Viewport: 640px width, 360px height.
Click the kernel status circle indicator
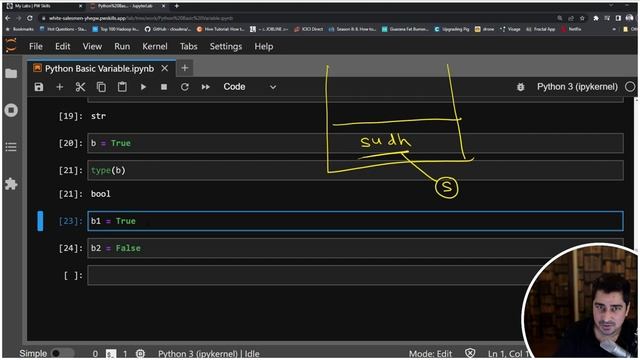click(x=630, y=87)
